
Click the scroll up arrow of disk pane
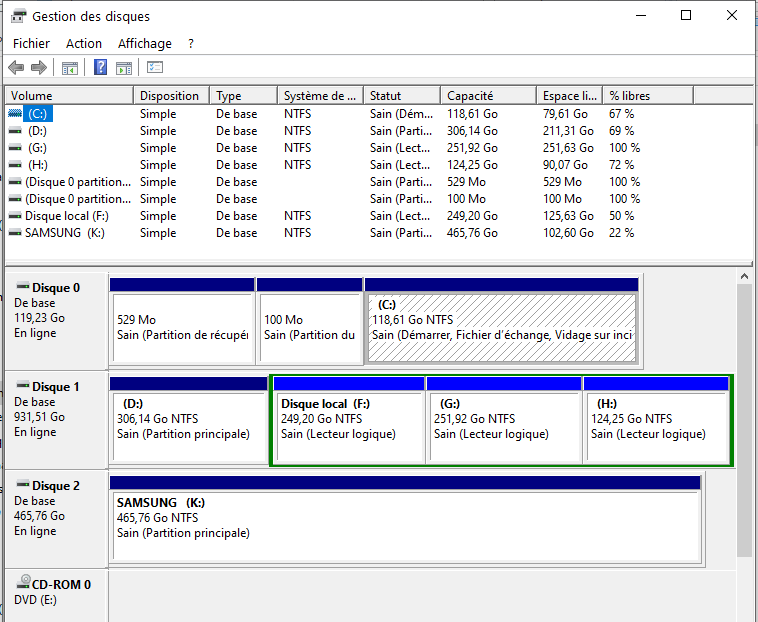pyautogui.click(x=744, y=276)
